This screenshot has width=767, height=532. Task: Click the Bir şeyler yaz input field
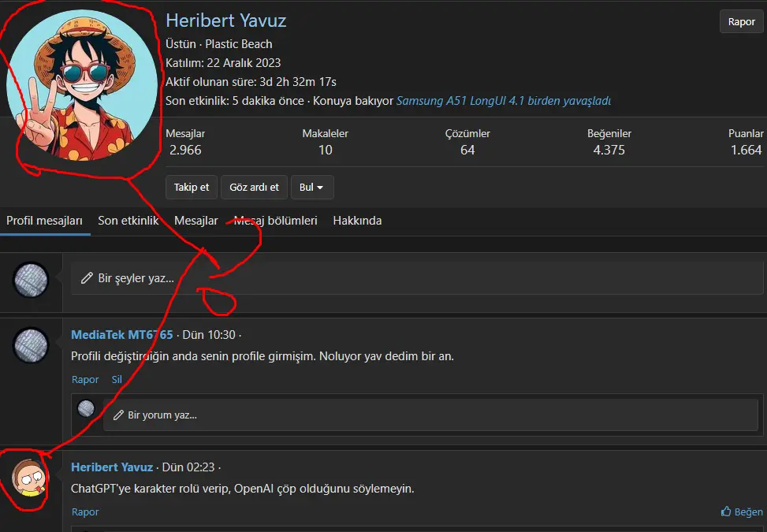coord(417,278)
